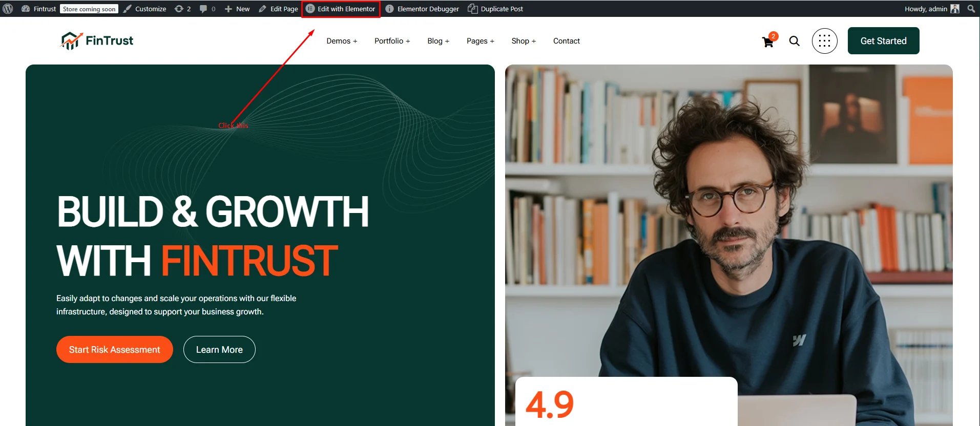Screen dimensions: 980x426
Task: Click the Customize admin bar item
Action: [x=145, y=9]
